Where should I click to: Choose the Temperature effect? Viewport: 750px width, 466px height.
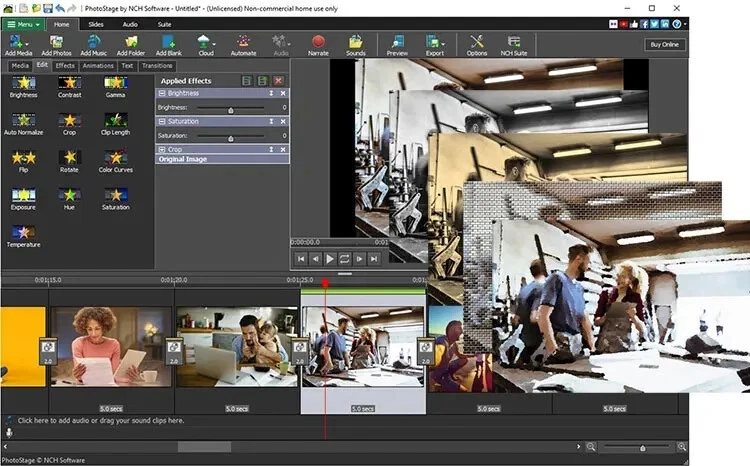[x=23, y=233]
